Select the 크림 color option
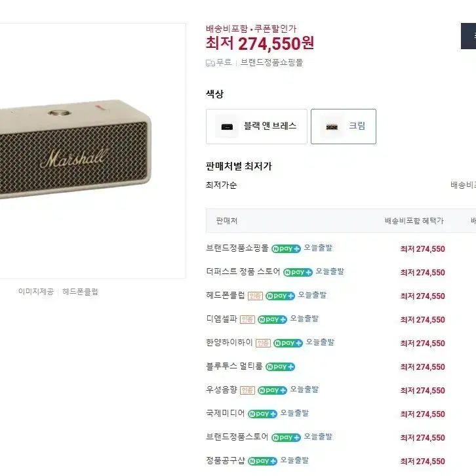This screenshot has width=476, height=476. click(x=344, y=127)
